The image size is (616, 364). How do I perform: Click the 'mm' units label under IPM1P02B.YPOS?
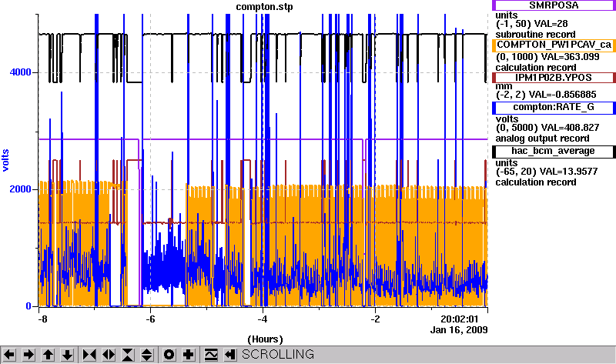pos(504,86)
